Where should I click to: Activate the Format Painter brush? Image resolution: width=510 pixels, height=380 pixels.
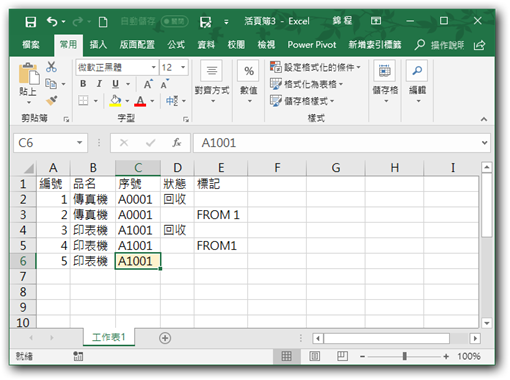point(51,100)
